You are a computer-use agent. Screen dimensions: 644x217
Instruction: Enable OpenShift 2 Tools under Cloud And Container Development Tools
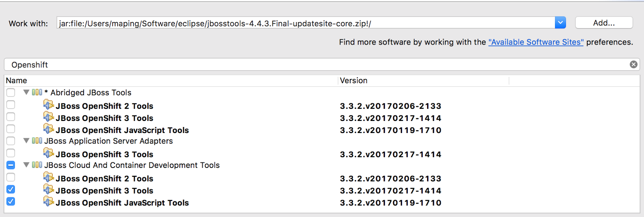pyautogui.click(x=11, y=177)
